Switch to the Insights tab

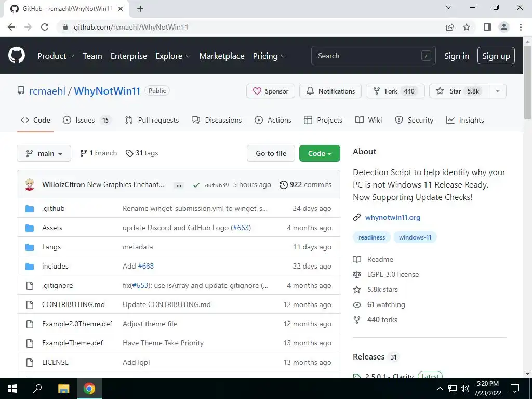[465, 120]
